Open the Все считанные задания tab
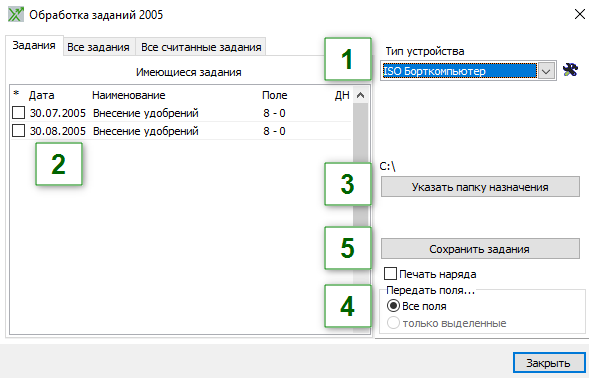The image size is (589, 378). coord(201,47)
